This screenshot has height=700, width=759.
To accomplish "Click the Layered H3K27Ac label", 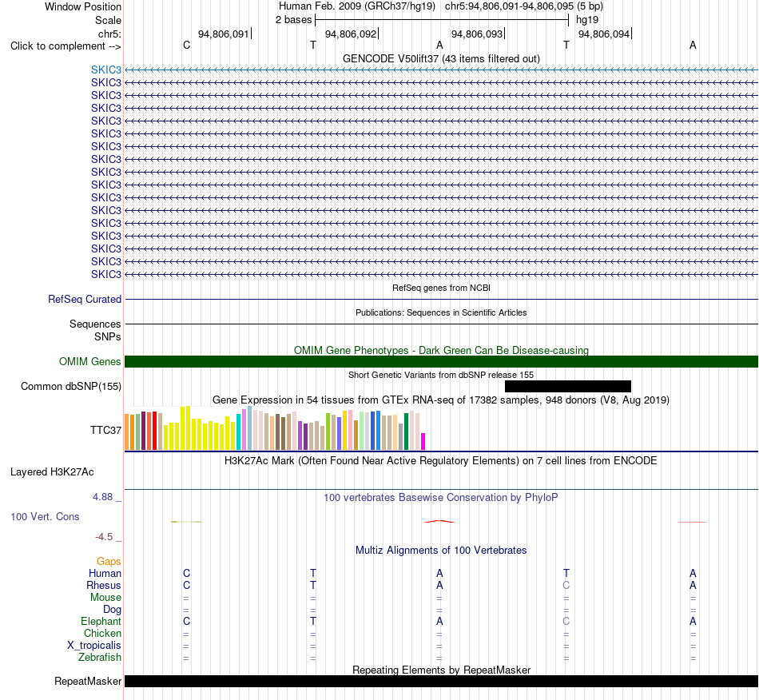I will tap(52, 472).
